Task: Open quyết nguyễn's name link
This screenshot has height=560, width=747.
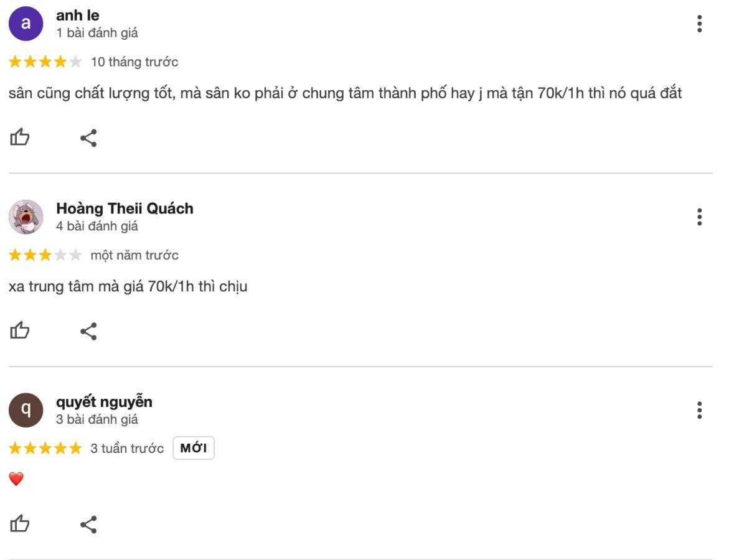Action: point(104,402)
